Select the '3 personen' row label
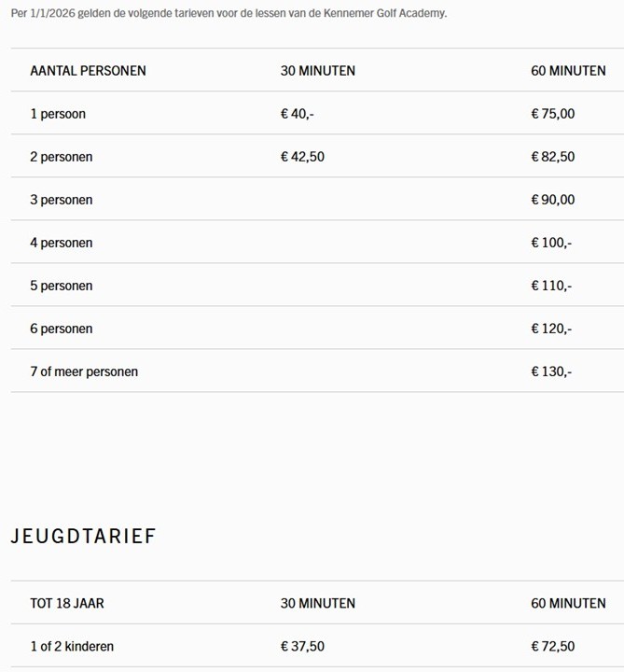This screenshot has width=624, height=672. [x=62, y=200]
